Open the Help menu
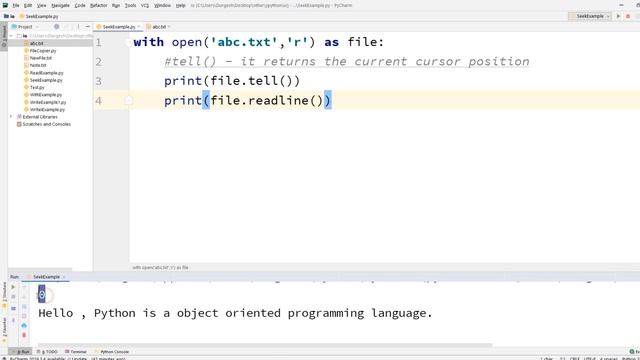Image resolution: width=640 pixels, height=360 pixels. (180, 5)
